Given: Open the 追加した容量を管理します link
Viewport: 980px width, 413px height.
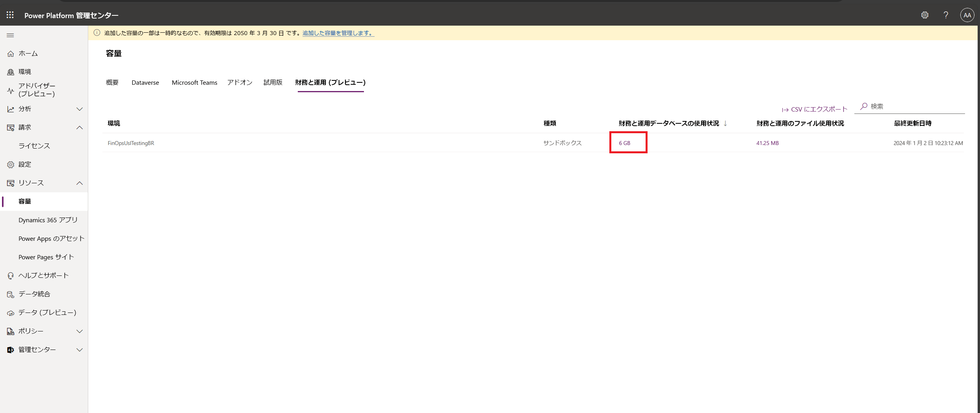Looking at the screenshot, I should (x=338, y=33).
